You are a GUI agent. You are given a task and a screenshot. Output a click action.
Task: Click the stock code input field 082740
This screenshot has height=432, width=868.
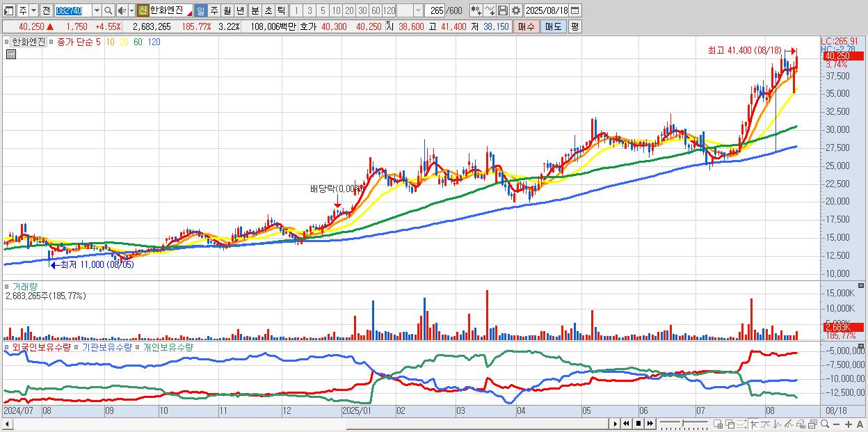[x=73, y=10]
